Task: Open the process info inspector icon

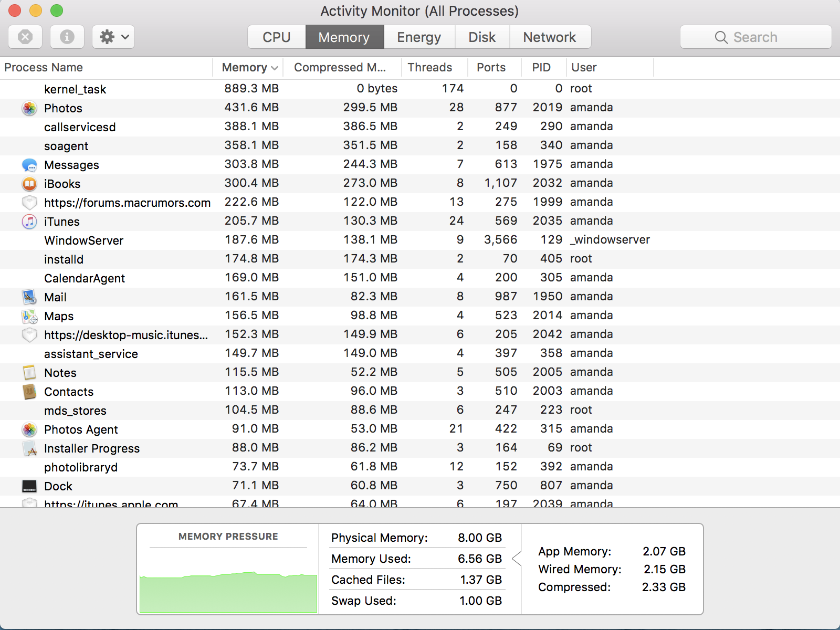Action: pyautogui.click(x=67, y=37)
